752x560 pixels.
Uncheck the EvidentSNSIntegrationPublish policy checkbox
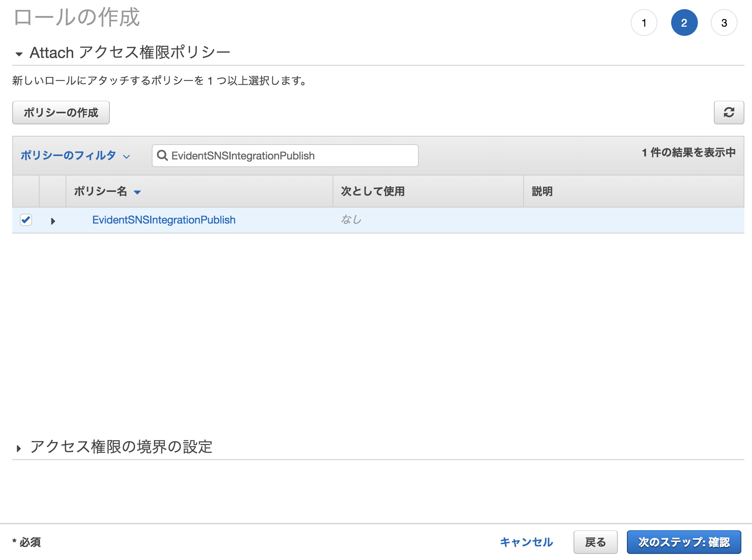pos(26,220)
